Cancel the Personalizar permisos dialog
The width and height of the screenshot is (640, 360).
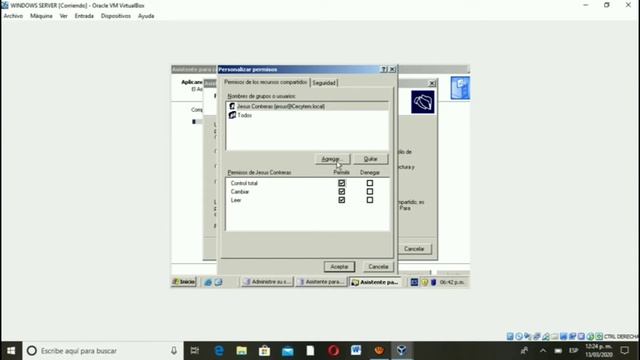tap(378, 267)
